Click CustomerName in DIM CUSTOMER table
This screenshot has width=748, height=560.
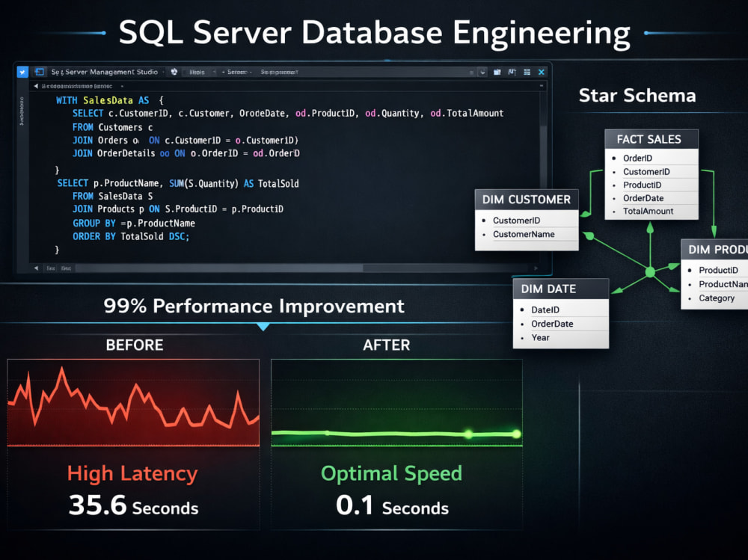tap(524, 234)
